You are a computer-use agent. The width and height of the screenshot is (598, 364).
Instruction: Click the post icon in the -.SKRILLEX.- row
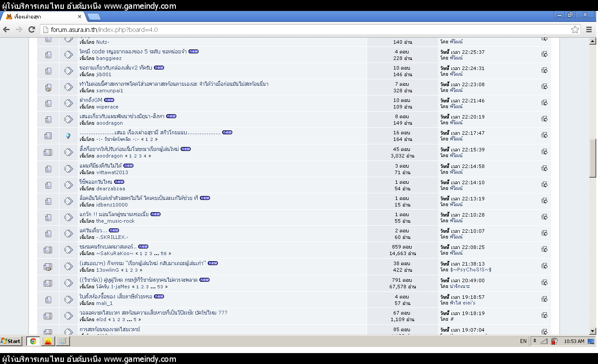[68, 234]
